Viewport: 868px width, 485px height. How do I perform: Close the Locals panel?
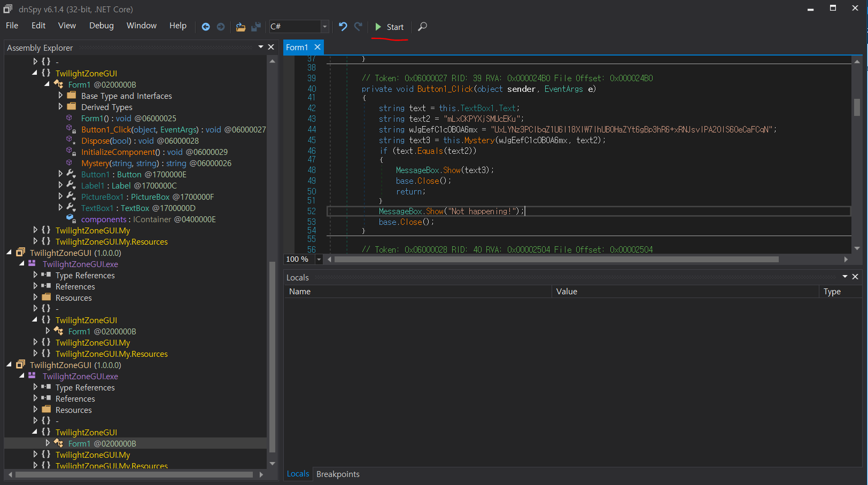click(x=855, y=277)
